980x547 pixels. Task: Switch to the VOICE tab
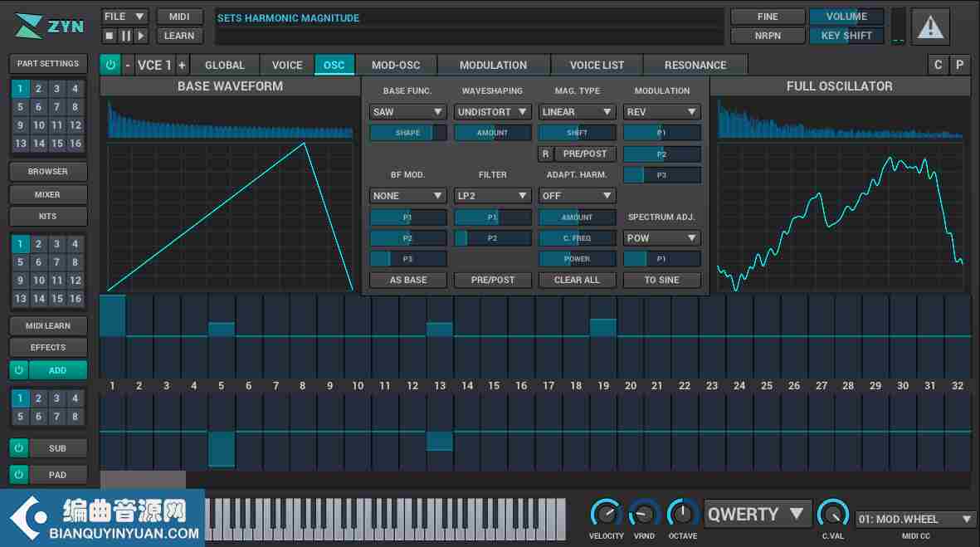coord(287,65)
